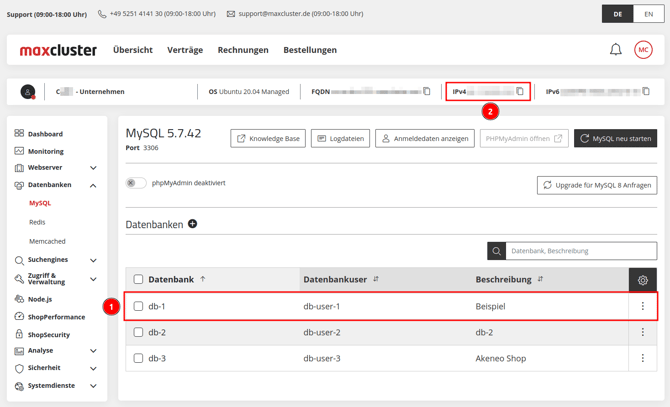
Task: Tick the checkbox for db-3
Action: point(138,358)
